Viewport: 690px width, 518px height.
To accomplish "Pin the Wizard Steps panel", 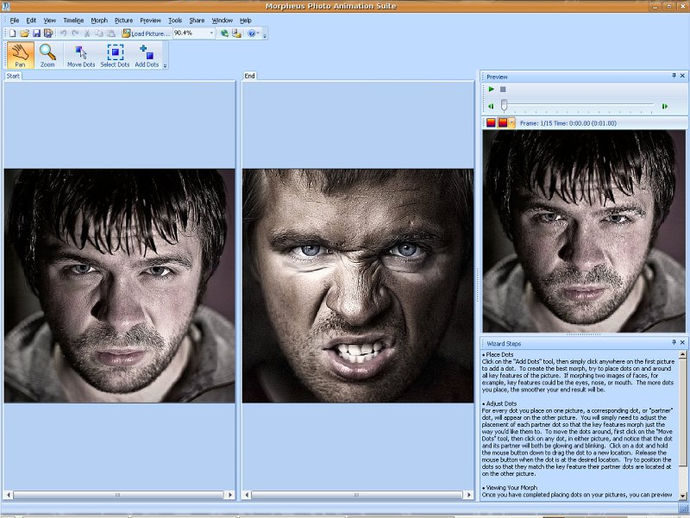I will coord(674,342).
